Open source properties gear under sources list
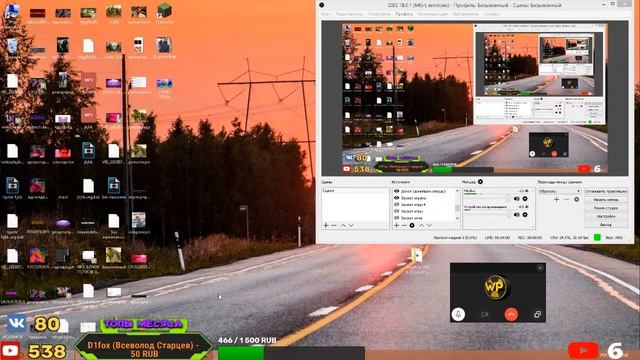The width and height of the screenshot is (640, 360). pyautogui.click(x=412, y=225)
